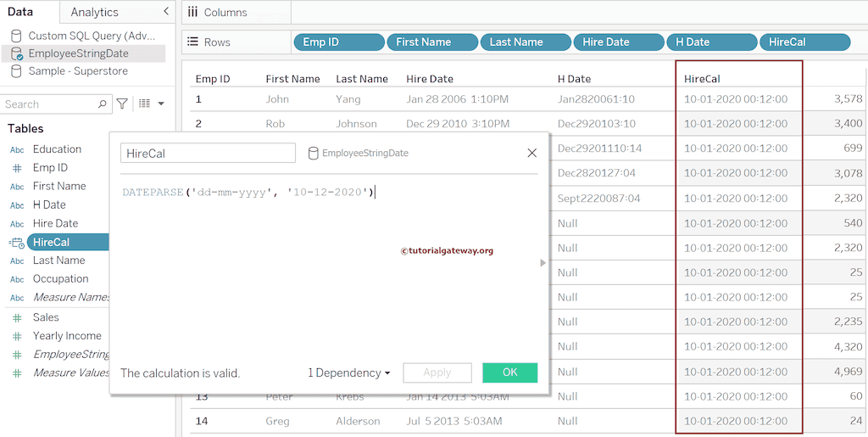Click the DATEPARSE formula editor text
Viewport: 868px width, 437px height.
coord(248,192)
